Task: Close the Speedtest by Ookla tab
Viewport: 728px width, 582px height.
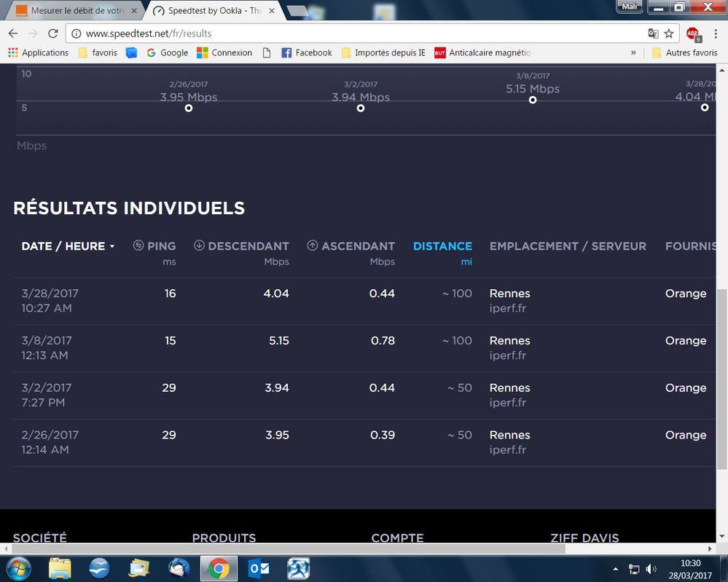Action: (272, 11)
